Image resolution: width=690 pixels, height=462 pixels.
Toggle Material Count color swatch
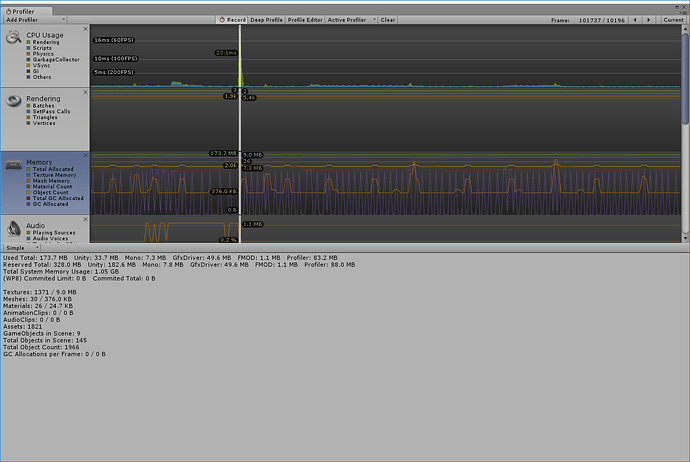[29, 187]
